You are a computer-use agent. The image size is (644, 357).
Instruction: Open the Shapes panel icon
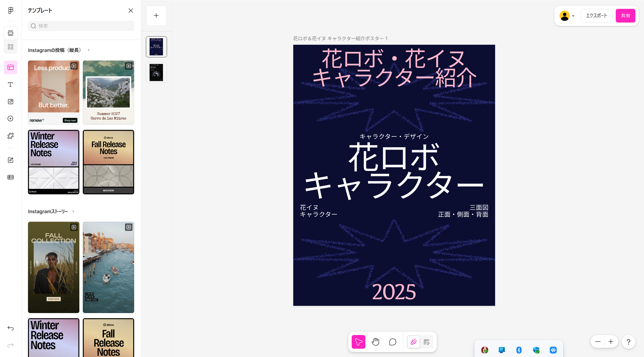tap(11, 118)
